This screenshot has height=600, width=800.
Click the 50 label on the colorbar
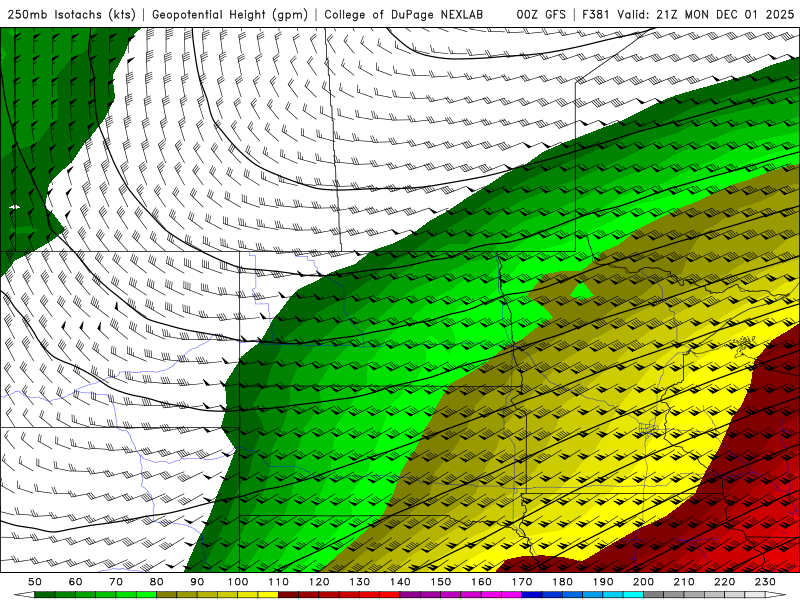35,582
